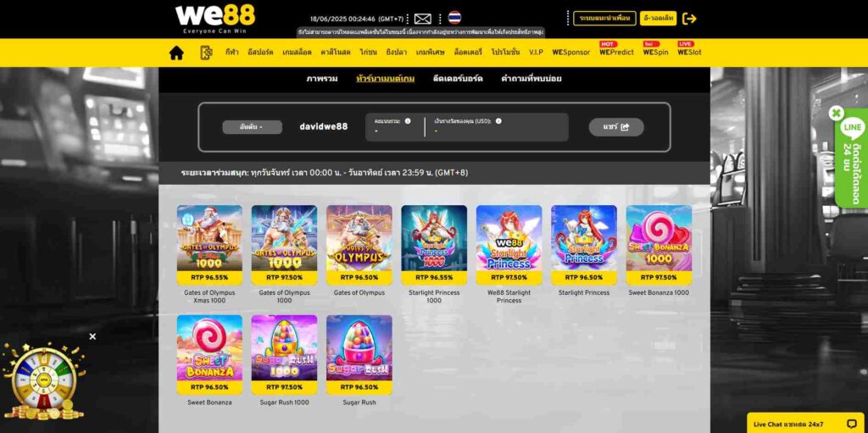This screenshot has width=868, height=433.
Task: Click the logout arrow icon
Action: pyautogui.click(x=689, y=19)
